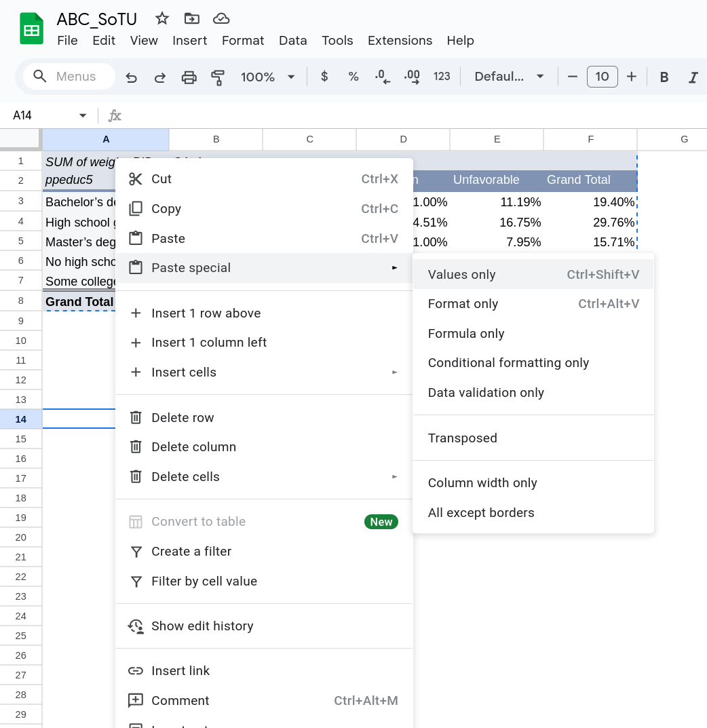Select the Paint format roller icon
This screenshot has width=707, height=728.
coord(218,77)
